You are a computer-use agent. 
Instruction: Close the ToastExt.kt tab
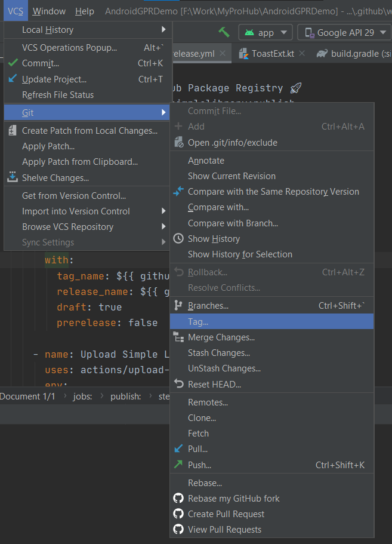[302, 54]
